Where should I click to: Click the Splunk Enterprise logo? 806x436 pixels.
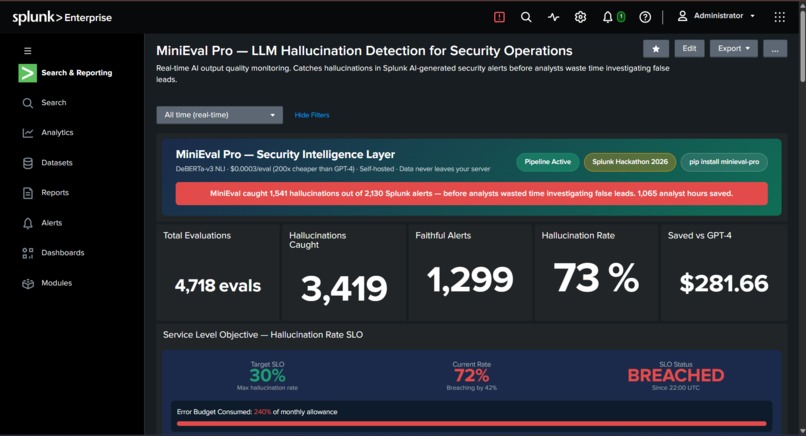pyautogui.click(x=62, y=17)
